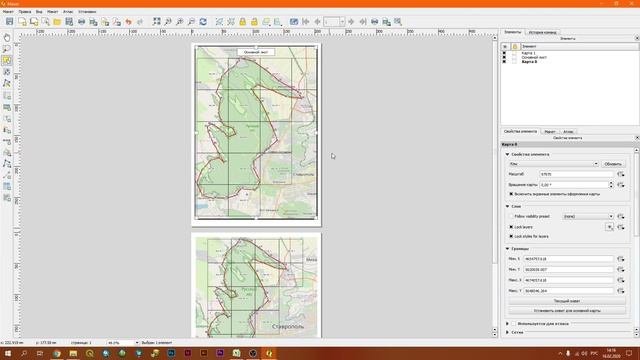Lock selected items with the first padlock icon
The width and height of the screenshot is (640, 360).
click(242, 22)
